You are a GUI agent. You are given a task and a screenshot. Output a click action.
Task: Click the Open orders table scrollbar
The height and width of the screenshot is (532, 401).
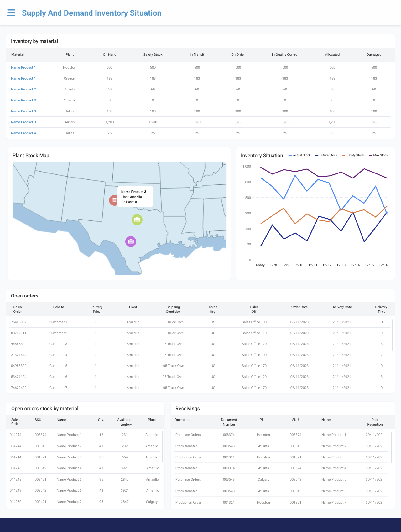tap(392, 334)
